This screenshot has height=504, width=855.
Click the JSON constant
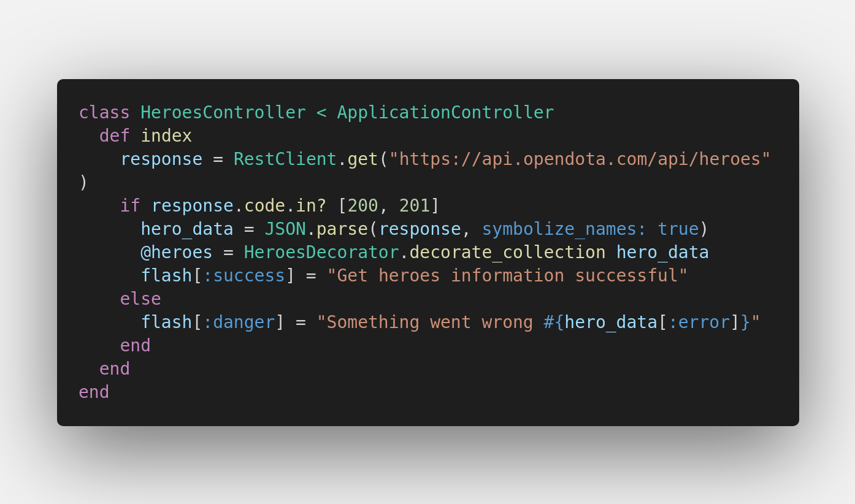pos(285,229)
